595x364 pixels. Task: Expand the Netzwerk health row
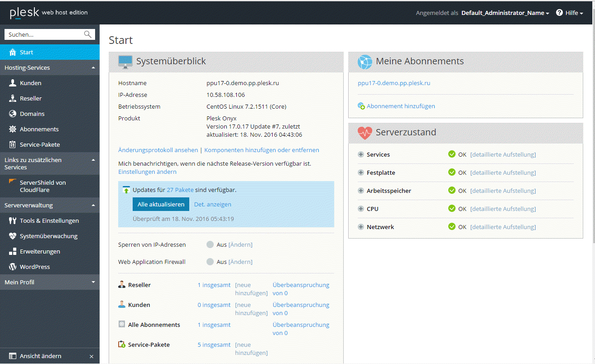pos(361,227)
